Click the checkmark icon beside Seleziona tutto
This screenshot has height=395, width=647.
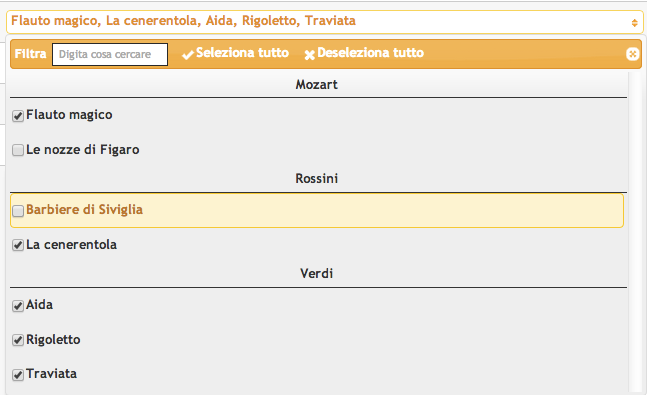coord(188,54)
